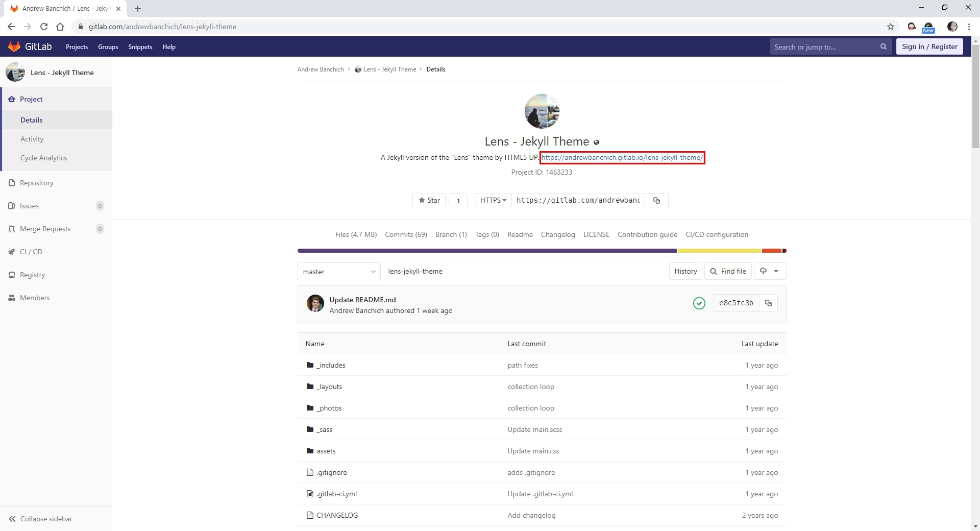Collapse the sidebar
This screenshot has height=531, width=980.
click(41, 519)
